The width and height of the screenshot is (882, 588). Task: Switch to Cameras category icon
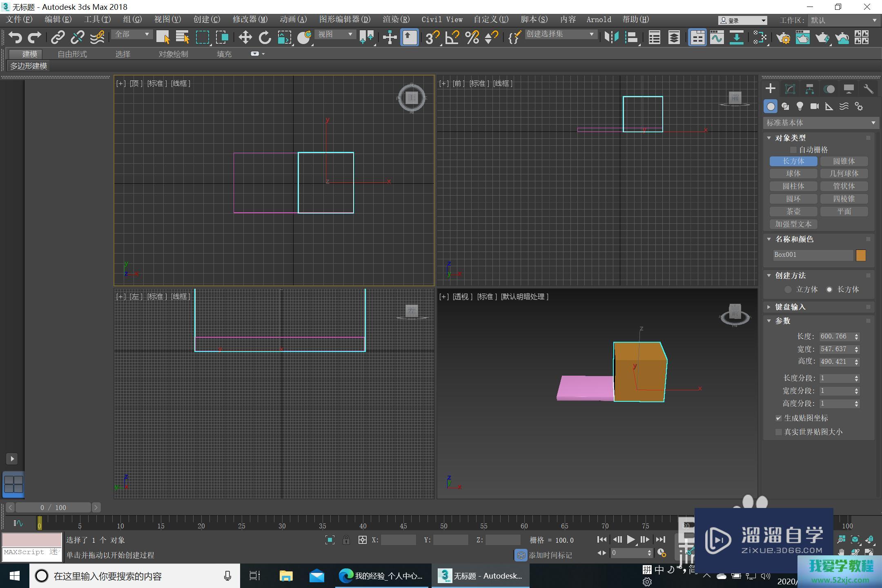click(x=814, y=107)
